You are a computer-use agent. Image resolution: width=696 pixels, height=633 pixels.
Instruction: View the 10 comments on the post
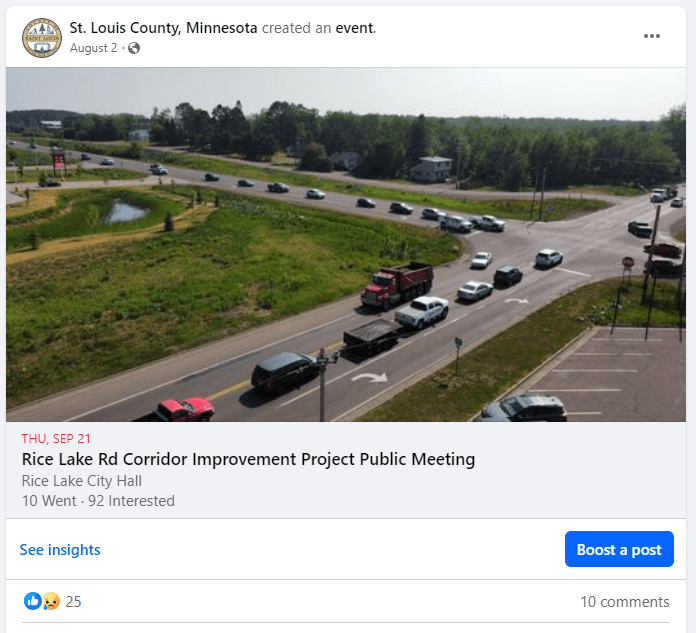[625, 601]
